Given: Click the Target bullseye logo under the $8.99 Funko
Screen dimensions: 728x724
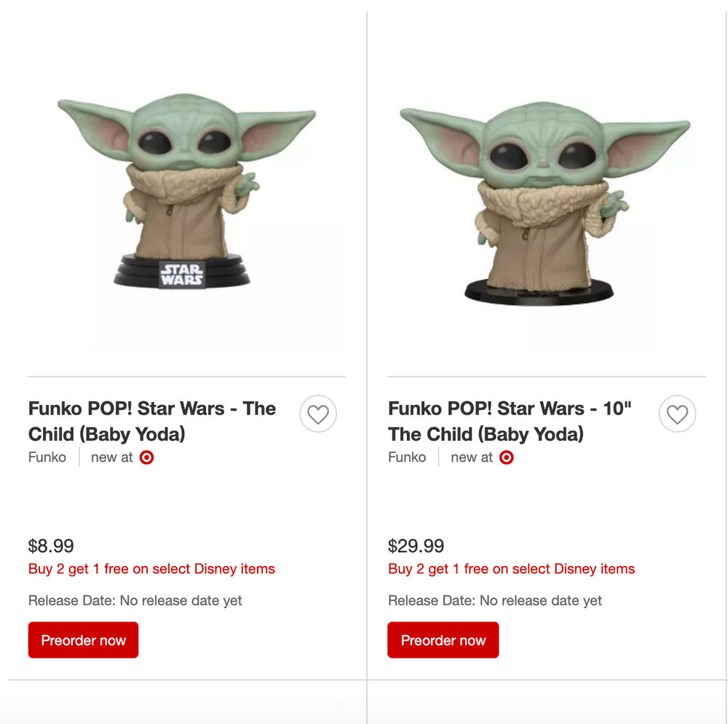Looking at the screenshot, I should point(146,457).
